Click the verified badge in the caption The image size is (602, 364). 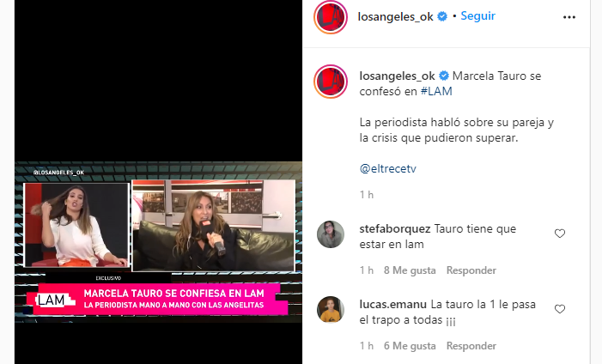pos(444,76)
